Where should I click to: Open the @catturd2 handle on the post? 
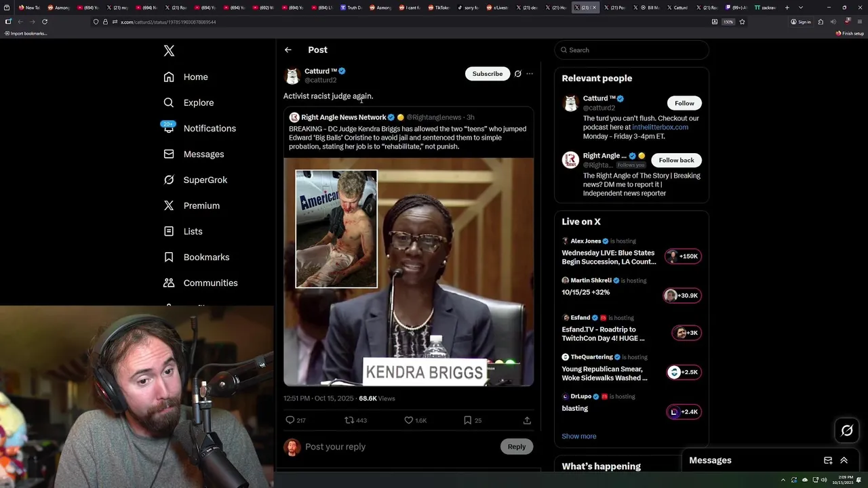[x=321, y=80]
